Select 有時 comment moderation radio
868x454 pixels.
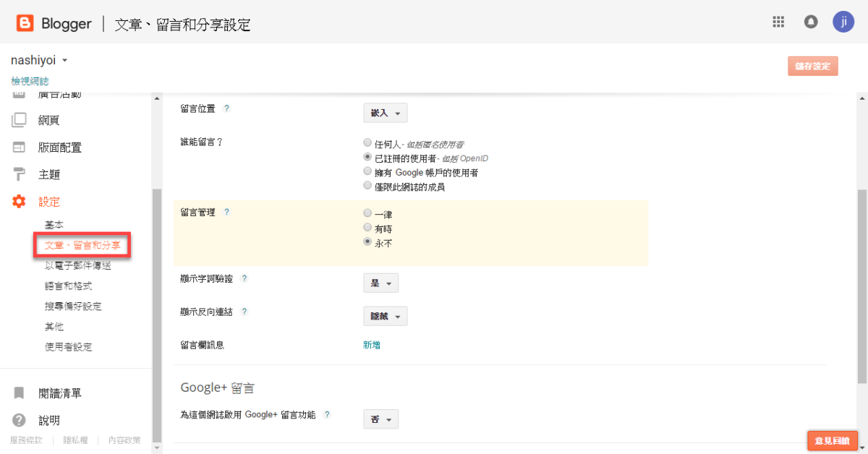coord(367,227)
